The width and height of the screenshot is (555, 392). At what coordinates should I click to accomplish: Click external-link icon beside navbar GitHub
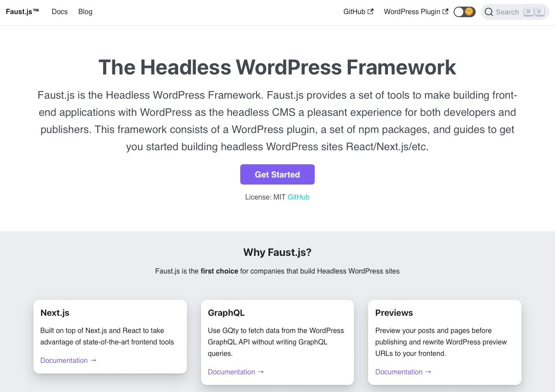point(371,12)
